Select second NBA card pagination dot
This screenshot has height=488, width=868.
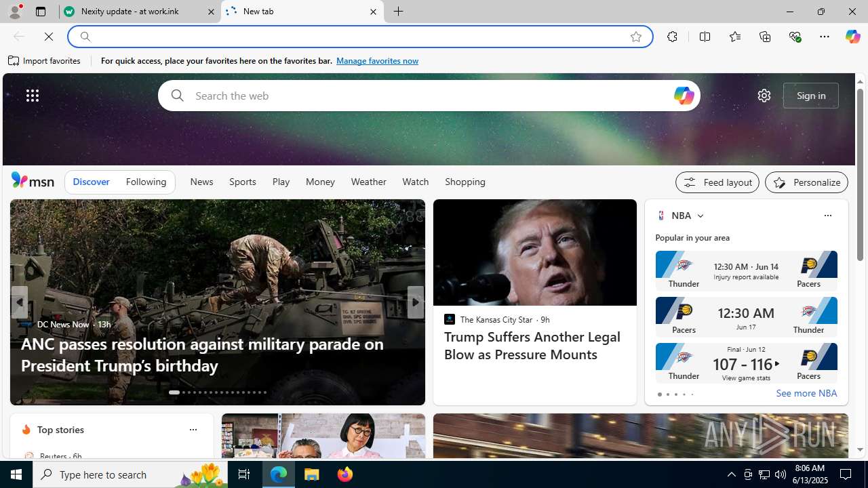point(667,394)
